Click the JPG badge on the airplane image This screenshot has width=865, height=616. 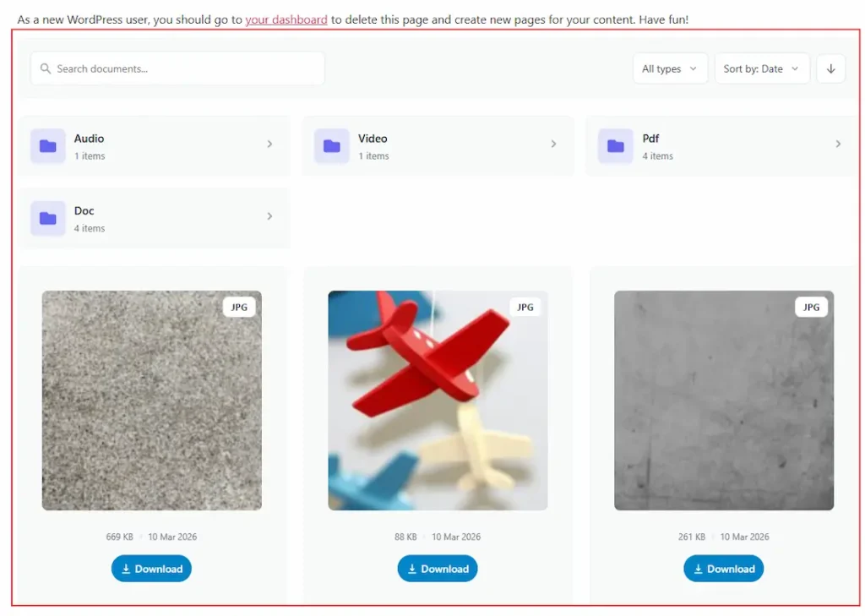(525, 307)
